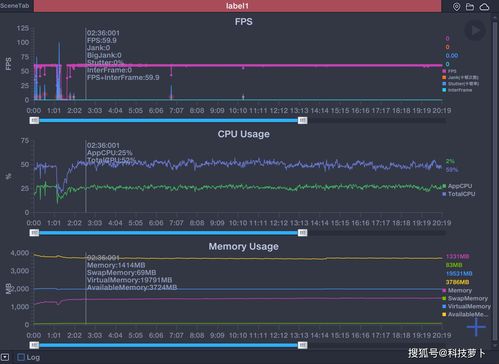Toggle the InterFrame series in FPS legend
Screen dimensions: 499x364
pos(457,90)
